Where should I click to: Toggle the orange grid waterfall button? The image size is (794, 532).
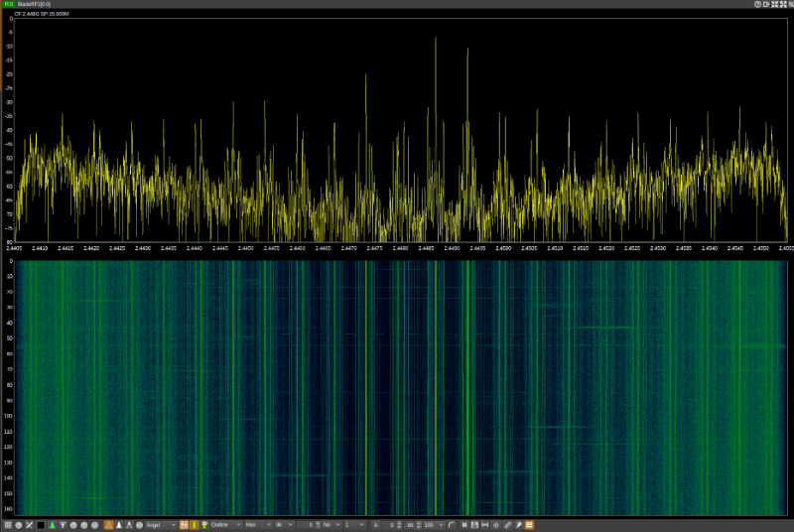184,524
